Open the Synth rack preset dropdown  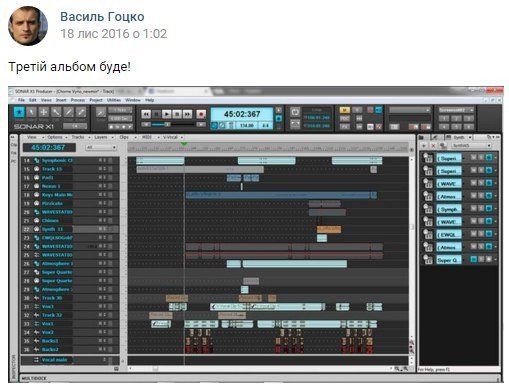pos(471,145)
